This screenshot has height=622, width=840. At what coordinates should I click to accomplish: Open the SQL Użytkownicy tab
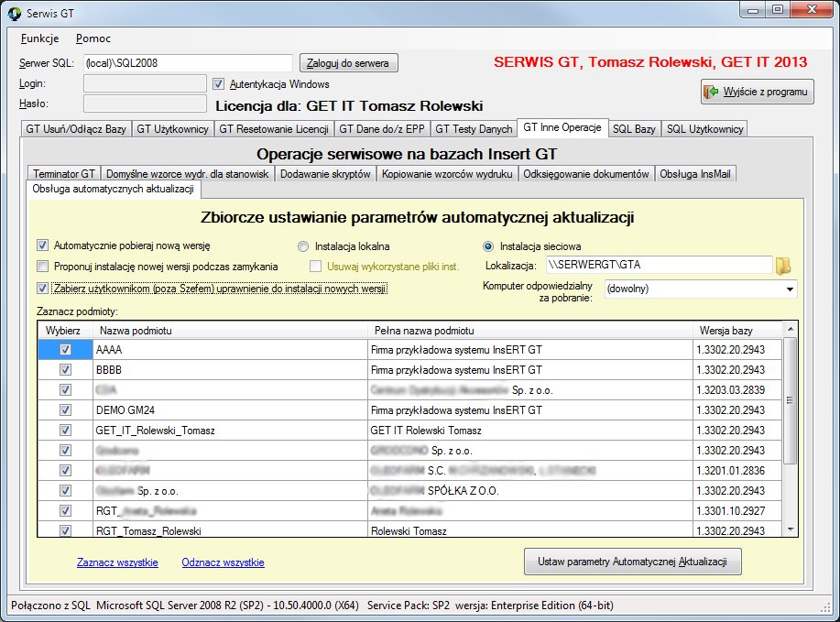coord(705,129)
